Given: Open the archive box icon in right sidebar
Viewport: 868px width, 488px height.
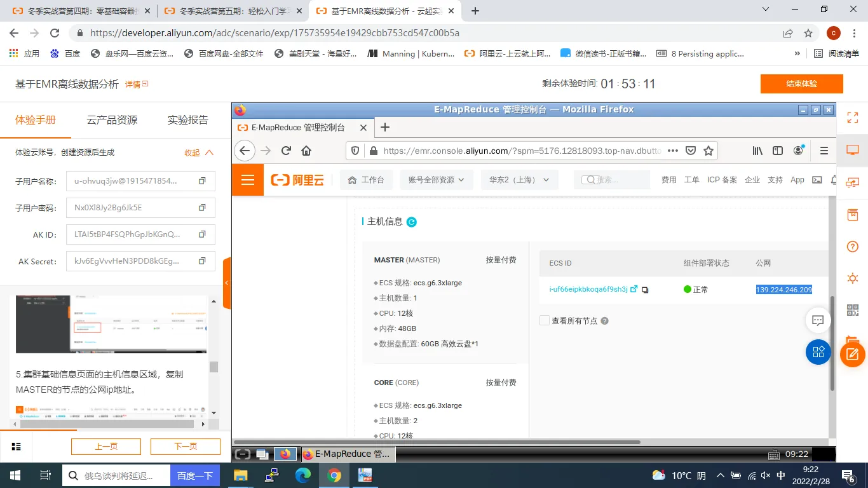Looking at the screenshot, I should (x=853, y=215).
